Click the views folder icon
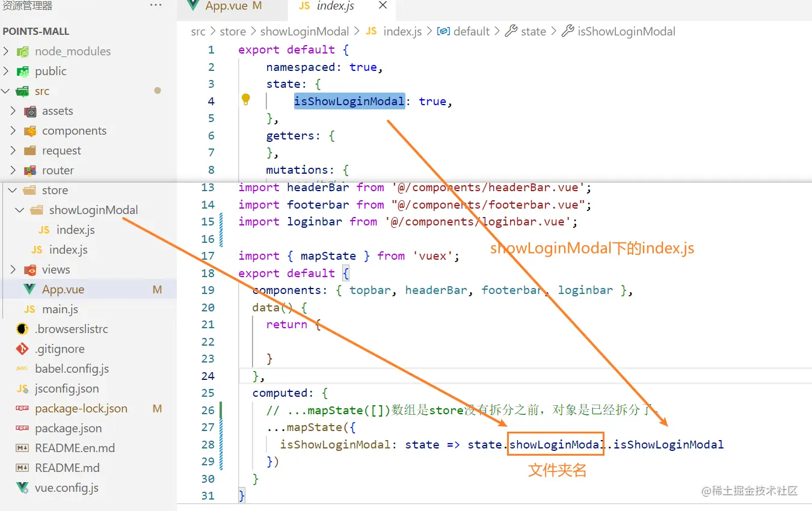Image resolution: width=812 pixels, height=511 pixels. pos(30,270)
